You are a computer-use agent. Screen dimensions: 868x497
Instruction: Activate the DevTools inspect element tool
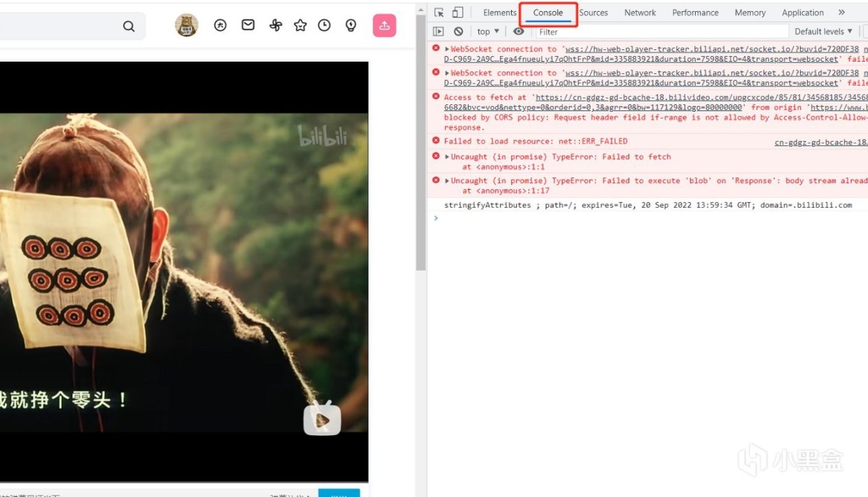(x=439, y=12)
